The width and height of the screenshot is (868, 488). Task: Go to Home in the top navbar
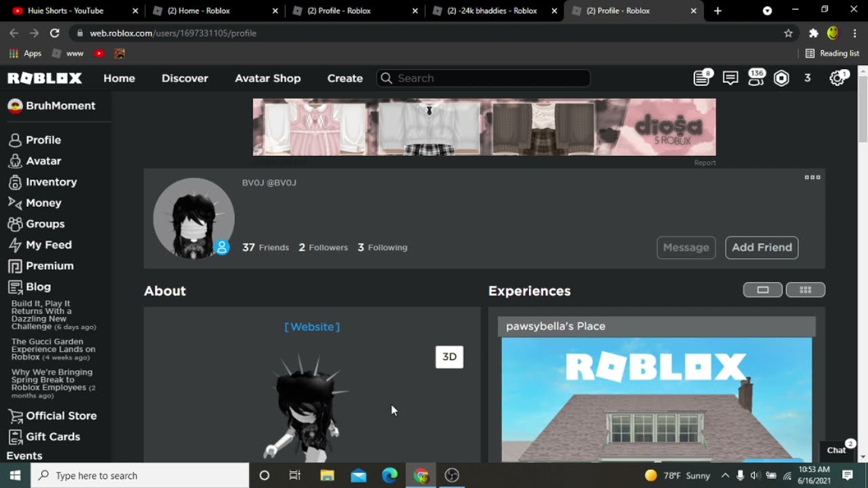pyautogui.click(x=119, y=78)
